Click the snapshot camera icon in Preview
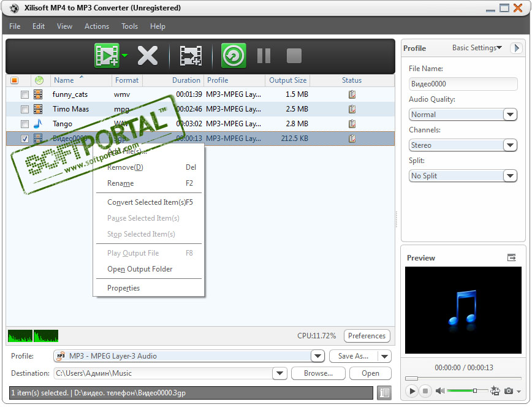This screenshot has width=532, height=407. 508,391
